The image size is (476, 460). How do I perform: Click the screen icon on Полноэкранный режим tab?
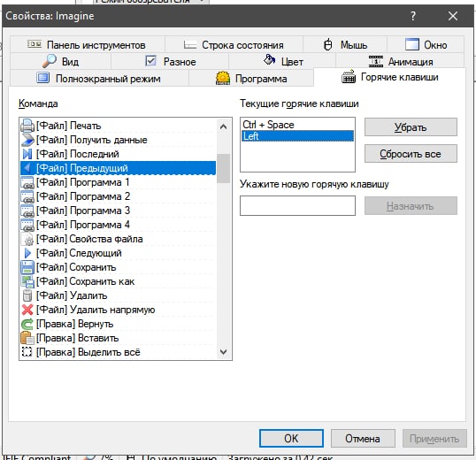42,78
